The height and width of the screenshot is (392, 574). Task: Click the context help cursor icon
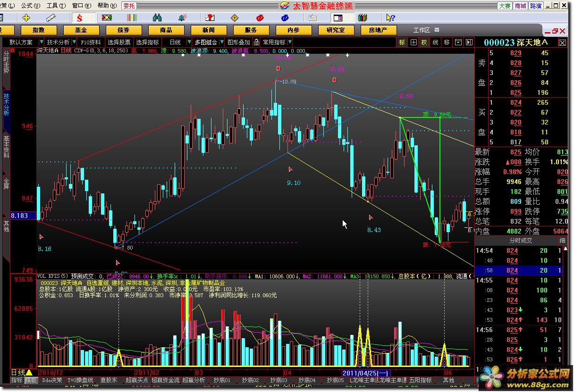click(x=390, y=18)
